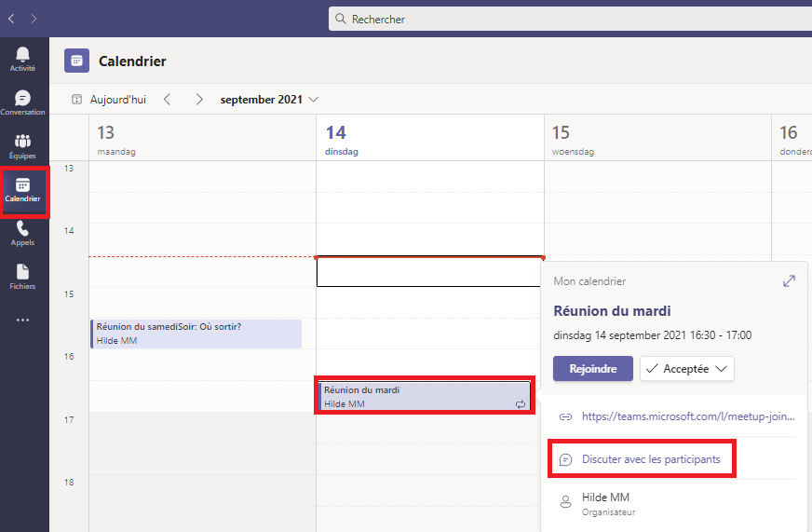Select day 16 header on the right
This screenshot has width=812, height=532.
click(792, 138)
